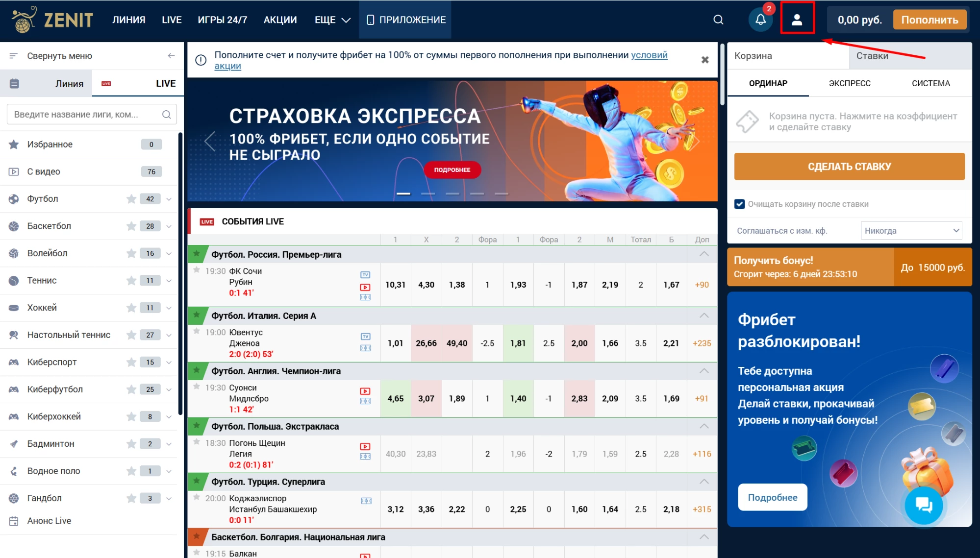This screenshot has height=558, width=980.
Task: Click the collapse menu icon above sidebar
Action: (x=13, y=56)
